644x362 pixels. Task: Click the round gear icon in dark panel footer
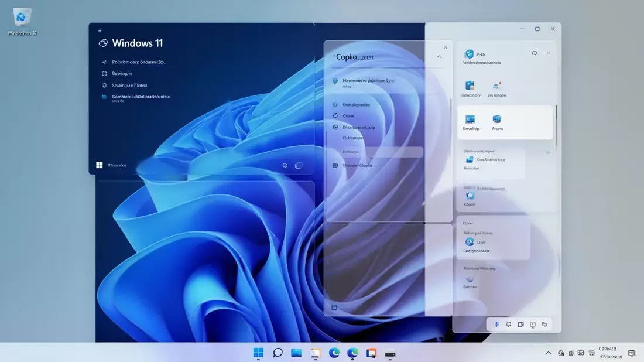click(285, 165)
